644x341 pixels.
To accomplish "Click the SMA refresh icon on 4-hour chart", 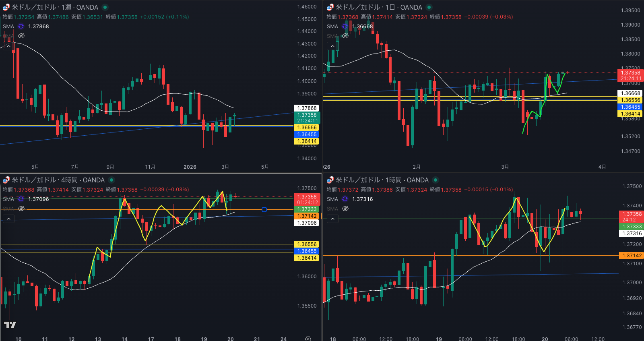I will coord(21,199).
